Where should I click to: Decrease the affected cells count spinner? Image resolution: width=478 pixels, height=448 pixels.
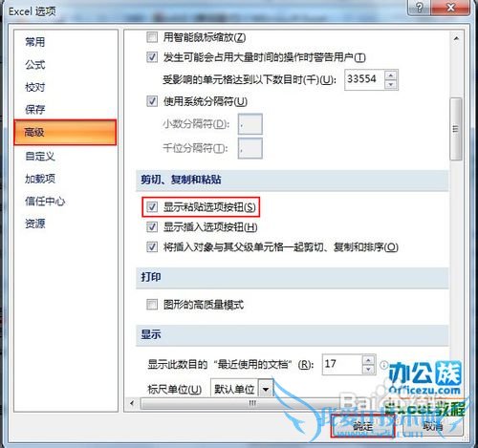point(390,84)
